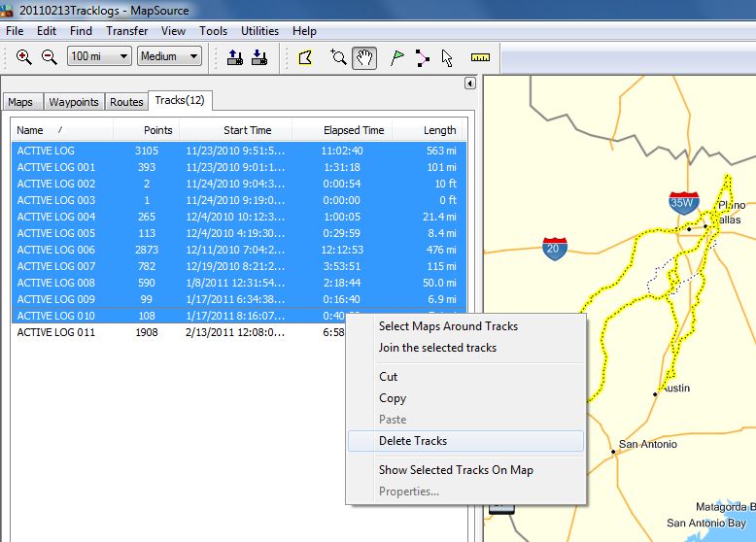Image resolution: width=756 pixels, height=542 pixels.
Task: Select the ACTIVE LOG 006 row
Action: pos(239,250)
